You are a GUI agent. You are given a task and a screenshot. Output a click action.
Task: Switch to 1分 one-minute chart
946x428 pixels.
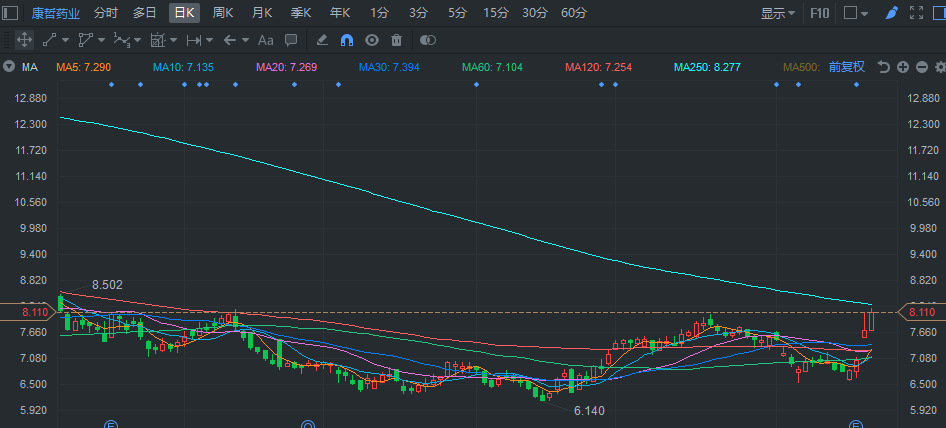tap(379, 13)
